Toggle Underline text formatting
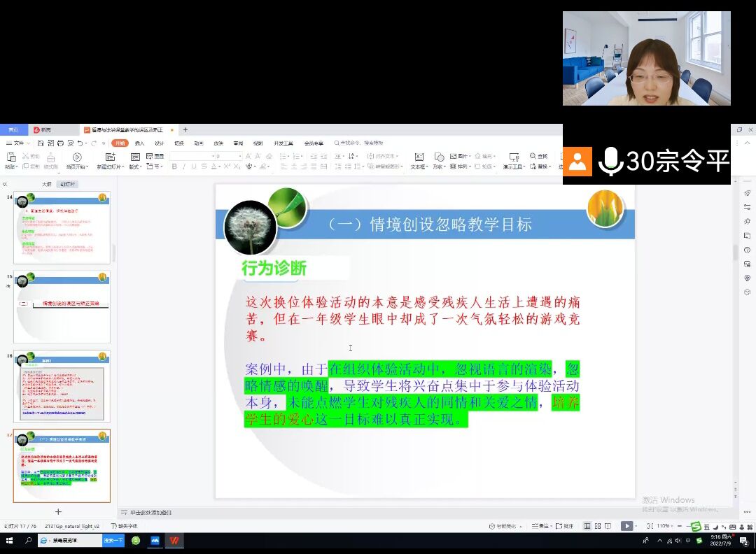Viewport: 756px width, 554px height. pos(194,166)
